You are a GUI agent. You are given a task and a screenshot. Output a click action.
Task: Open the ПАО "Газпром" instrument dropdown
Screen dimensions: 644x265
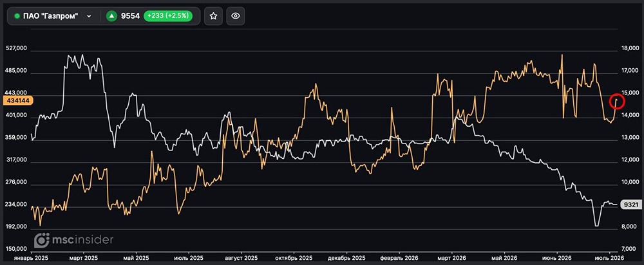[53, 16]
